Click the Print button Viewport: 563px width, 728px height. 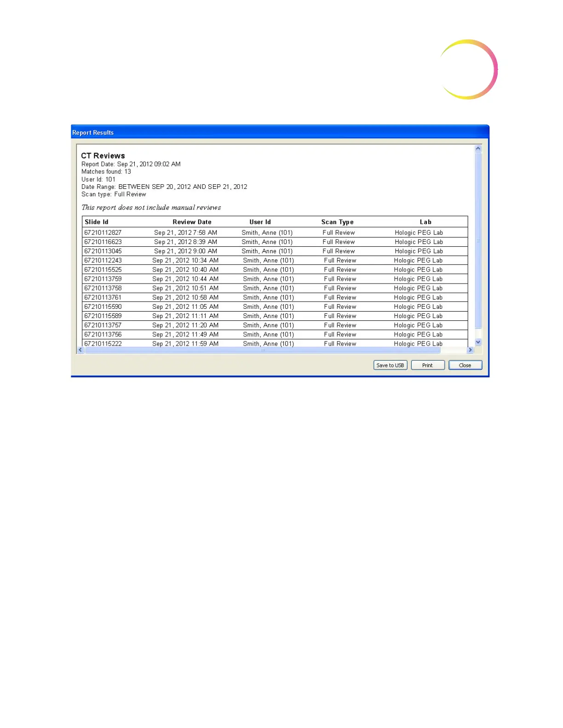coord(427,365)
